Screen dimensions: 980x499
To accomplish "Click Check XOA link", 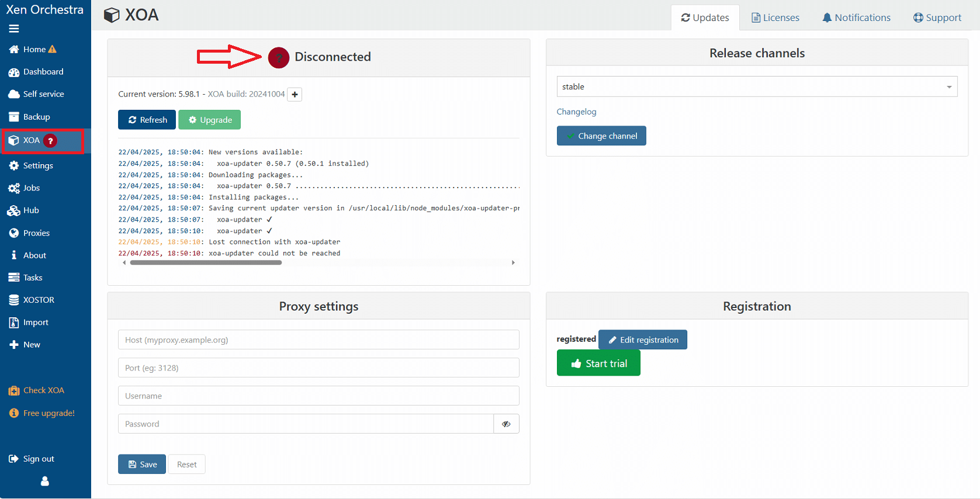I will click(x=36, y=390).
